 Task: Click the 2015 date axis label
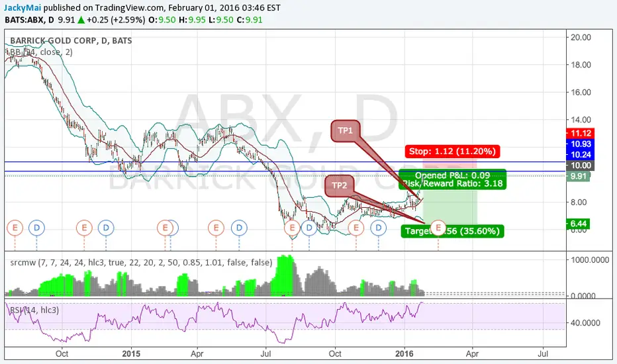(131, 353)
